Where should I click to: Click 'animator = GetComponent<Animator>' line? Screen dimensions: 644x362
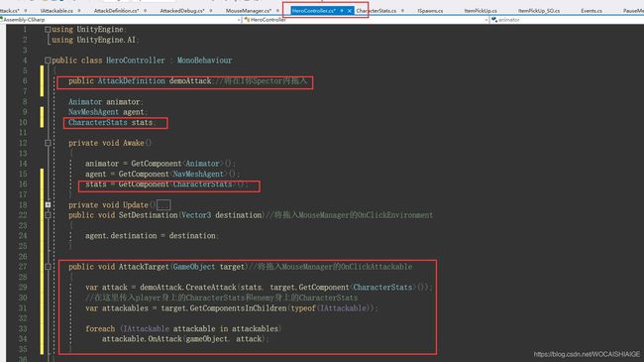[161, 164]
